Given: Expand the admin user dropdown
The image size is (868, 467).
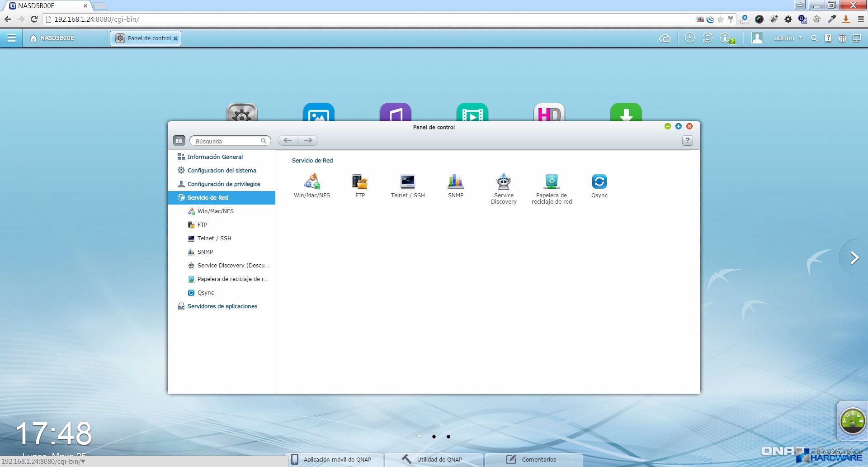Looking at the screenshot, I should pos(788,38).
